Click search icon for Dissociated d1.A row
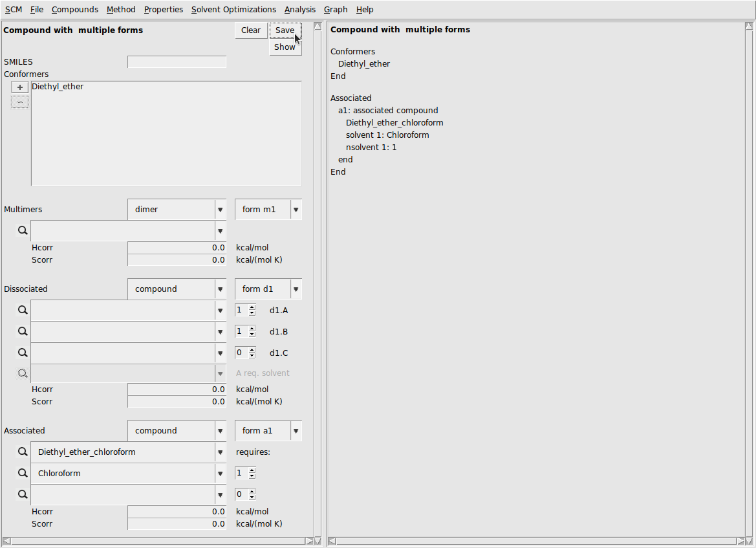 pyautogui.click(x=23, y=311)
